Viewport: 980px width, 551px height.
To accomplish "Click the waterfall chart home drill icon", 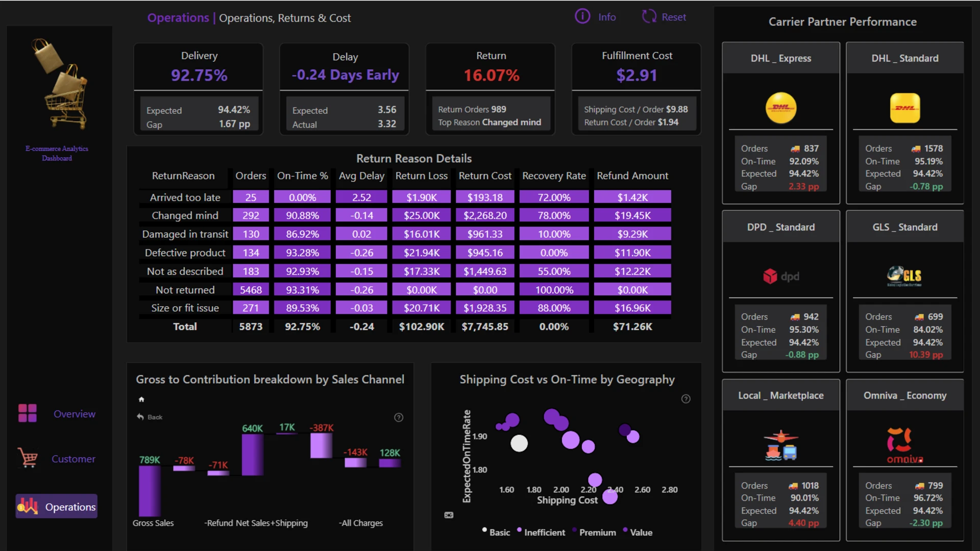I will pyautogui.click(x=141, y=399).
